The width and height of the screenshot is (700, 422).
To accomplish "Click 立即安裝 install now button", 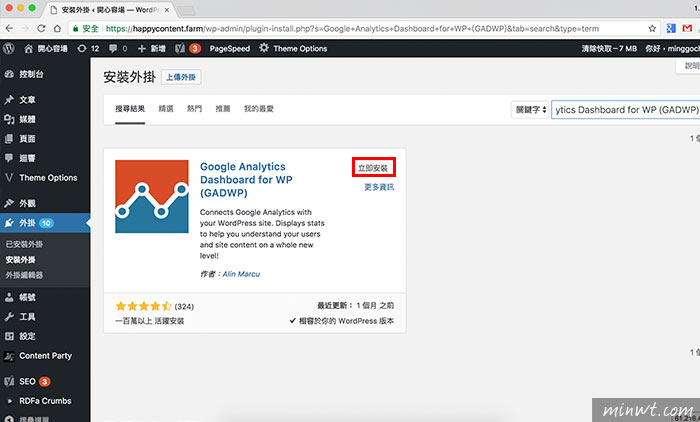I will point(373,168).
